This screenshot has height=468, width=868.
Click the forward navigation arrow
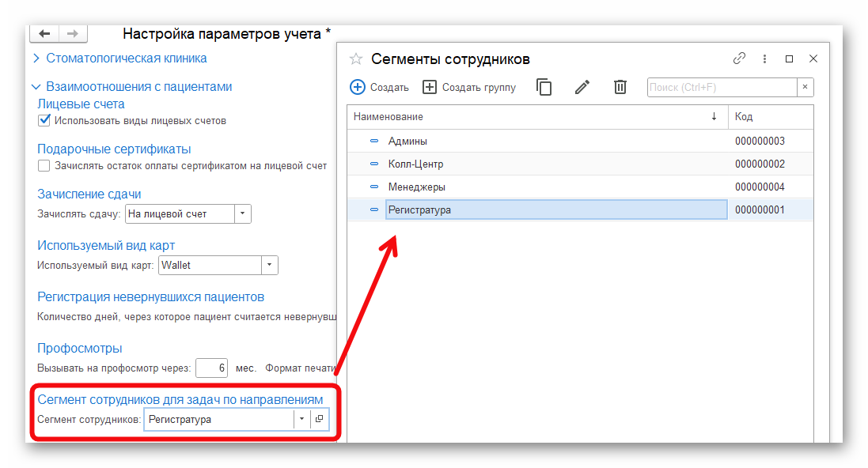(x=72, y=34)
